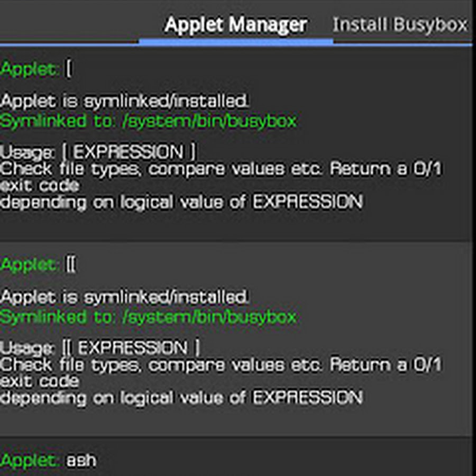Select the 'Applet: [' heading
This screenshot has width=476, height=476.
(x=36, y=69)
